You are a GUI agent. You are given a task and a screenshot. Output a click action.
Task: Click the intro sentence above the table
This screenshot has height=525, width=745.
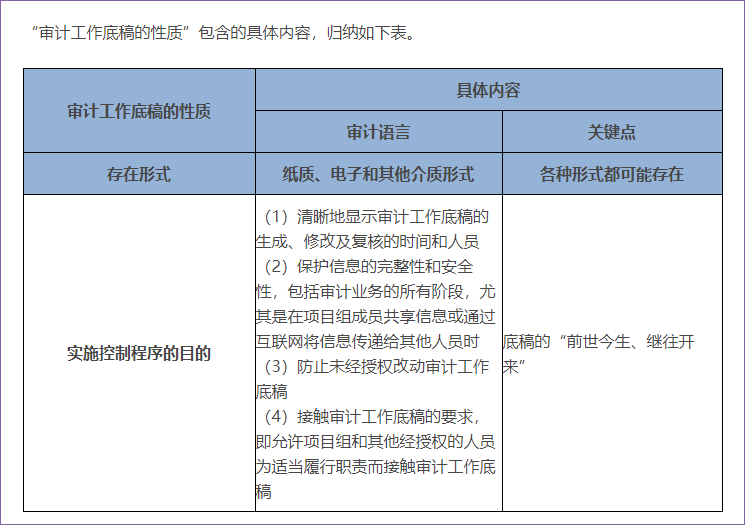[x=223, y=32]
